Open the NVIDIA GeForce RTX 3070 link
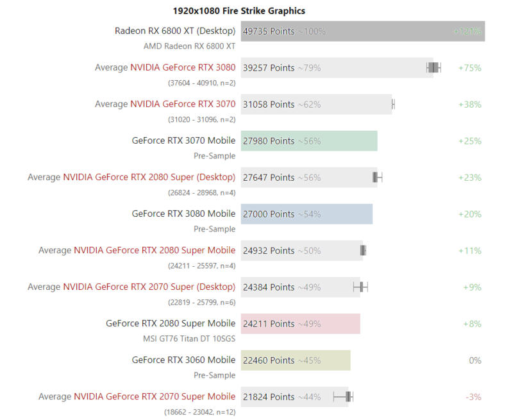Image resolution: width=513 pixels, height=420 pixels. [183, 104]
